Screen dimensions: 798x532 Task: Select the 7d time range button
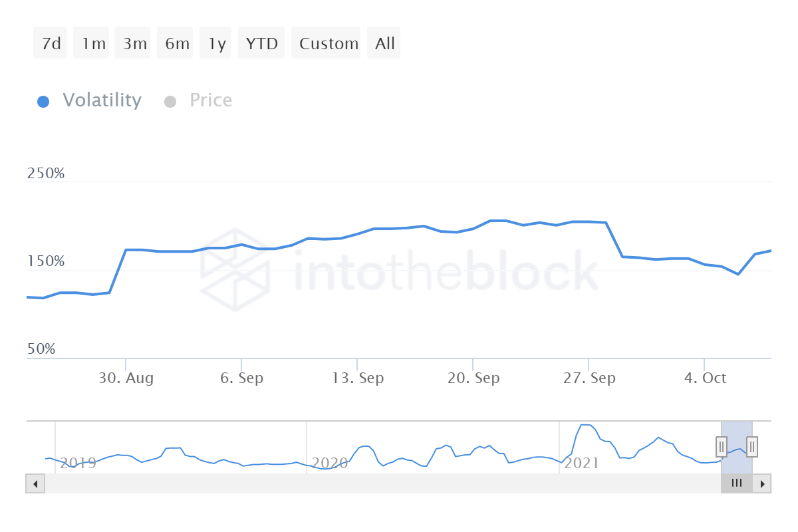pos(51,44)
